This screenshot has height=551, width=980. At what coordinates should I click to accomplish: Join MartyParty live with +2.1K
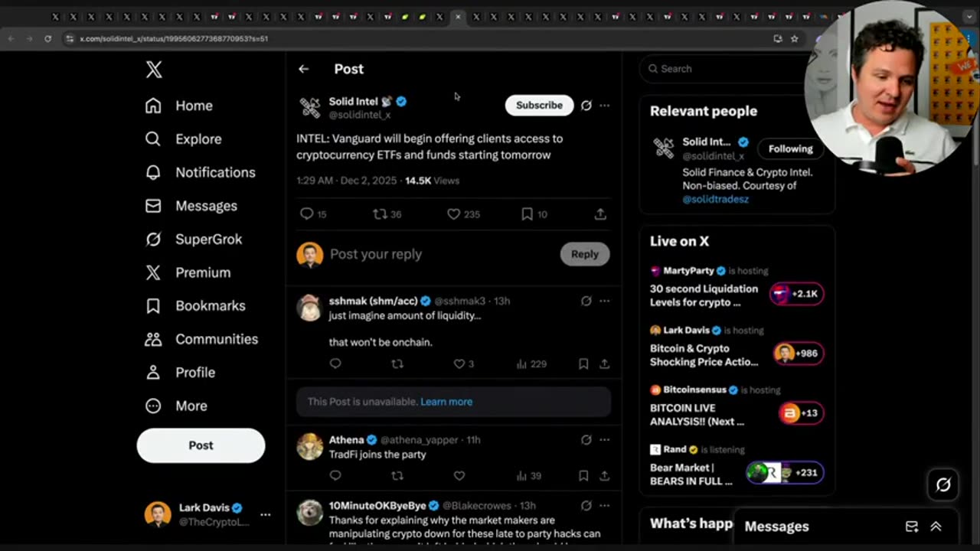click(x=797, y=294)
